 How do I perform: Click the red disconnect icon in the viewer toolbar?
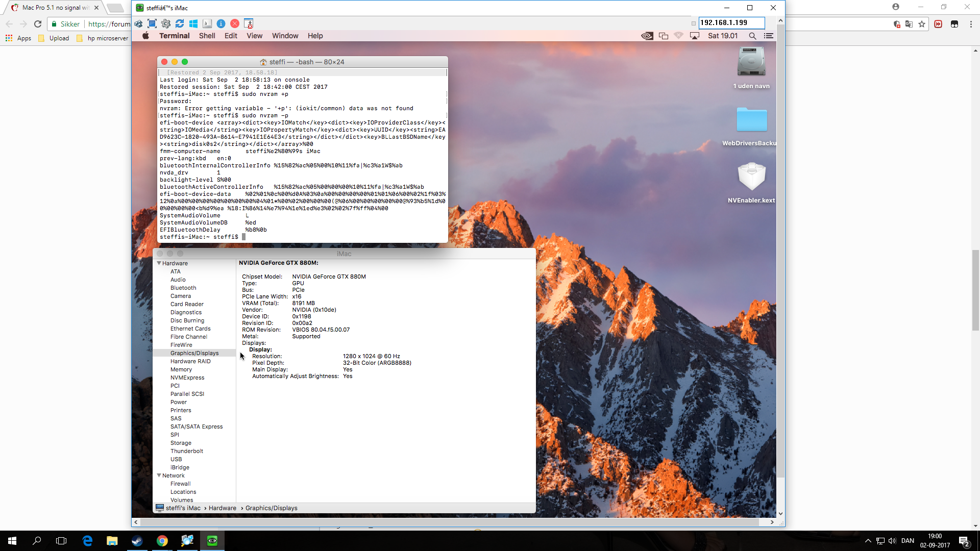click(x=235, y=23)
